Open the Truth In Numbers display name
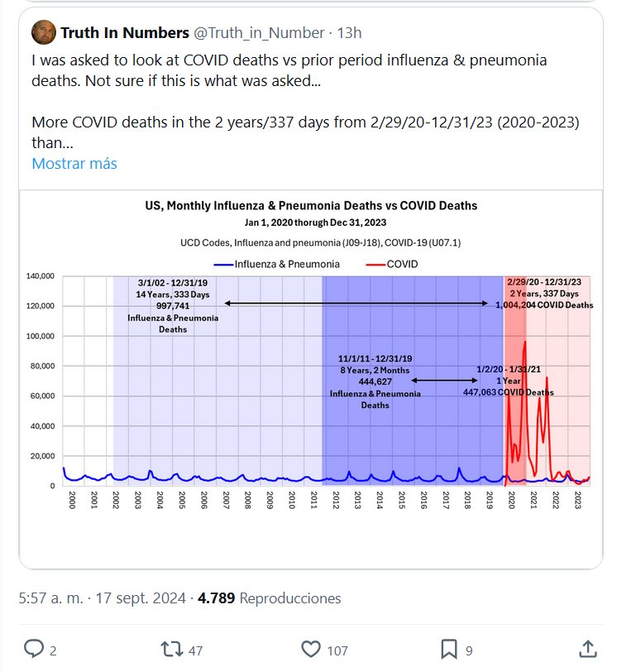The width and height of the screenshot is (617, 672). click(x=124, y=33)
